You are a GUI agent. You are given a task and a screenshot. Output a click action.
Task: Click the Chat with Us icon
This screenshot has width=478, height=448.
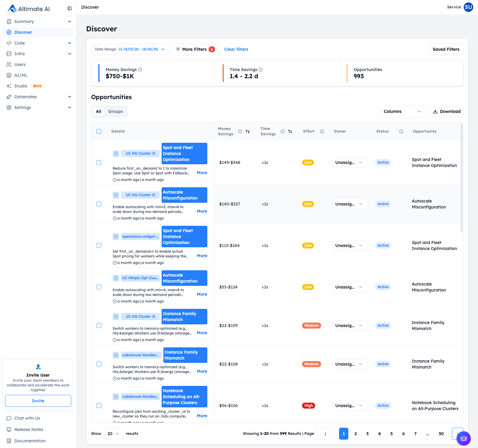coord(9,418)
